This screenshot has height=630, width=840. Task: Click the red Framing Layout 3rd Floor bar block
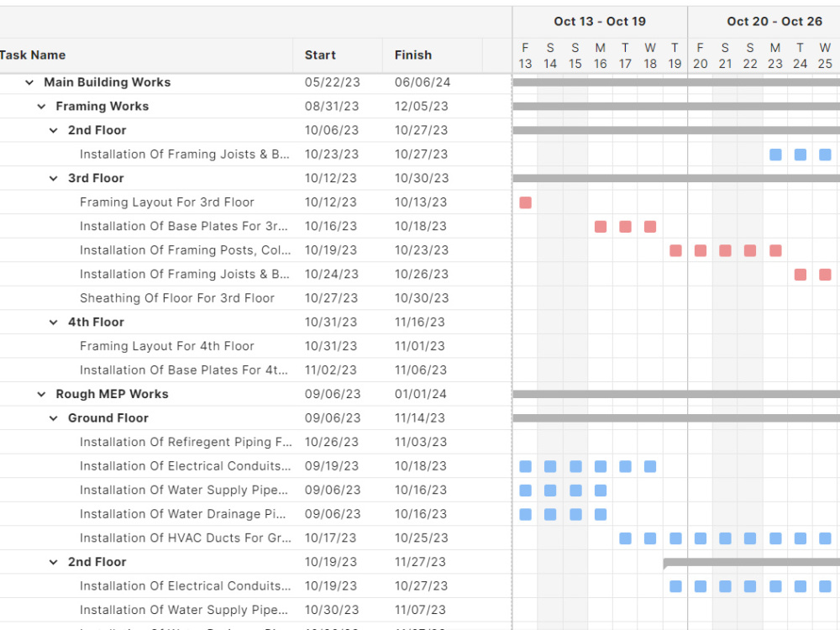click(x=526, y=203)
